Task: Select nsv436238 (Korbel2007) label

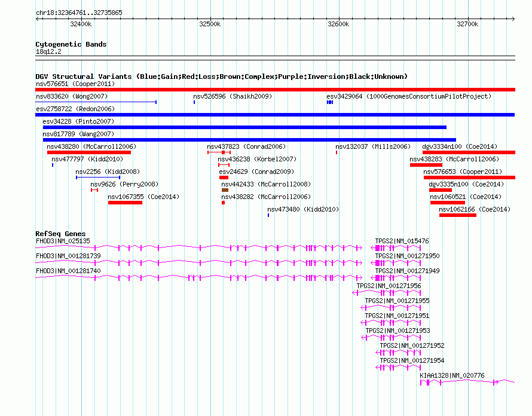Action: [257, 159]
